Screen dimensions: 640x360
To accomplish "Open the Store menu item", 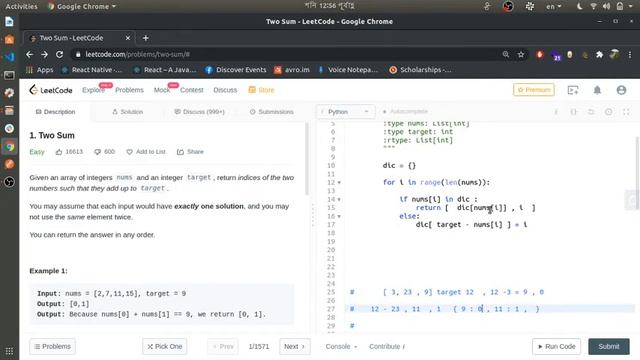I will tap(261, 90).
